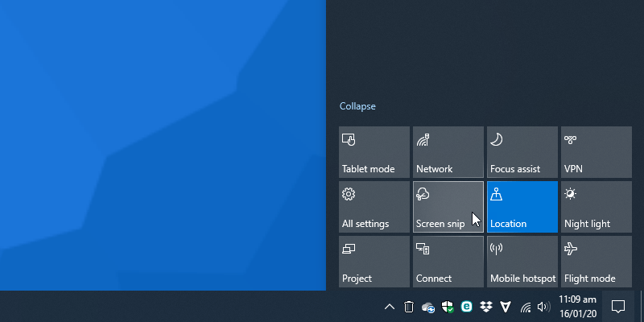
Task: Click the OneDrive cloud tray icon
Action: pyautogui.click(x=428, y=307)
